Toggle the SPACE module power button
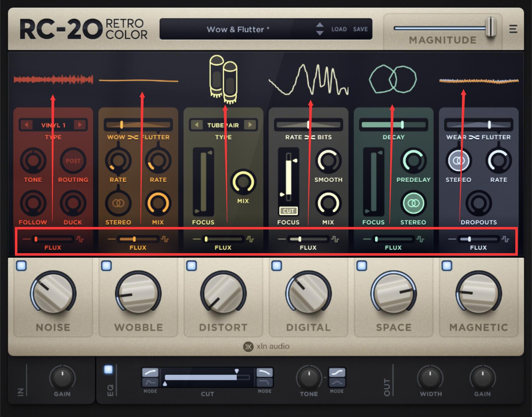Image resolution: width=532 pixels, height=417 pixels. pyautogui.click(x=362, y=266)
